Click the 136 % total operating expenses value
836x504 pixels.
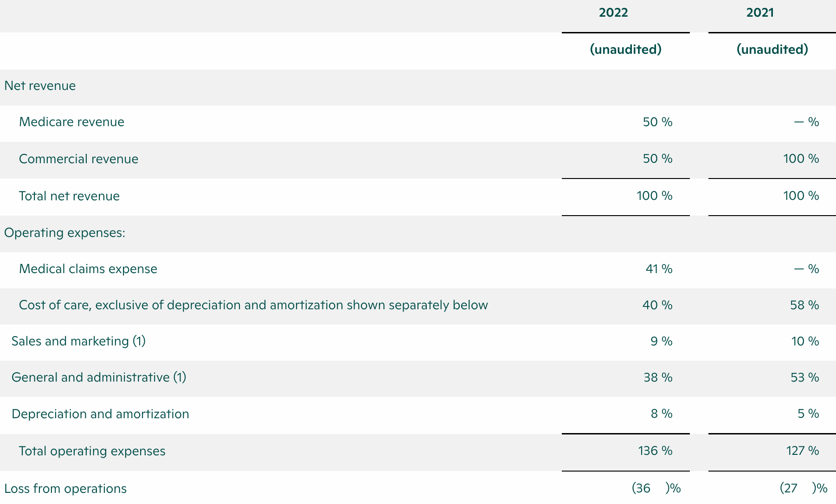click(655, 451)
